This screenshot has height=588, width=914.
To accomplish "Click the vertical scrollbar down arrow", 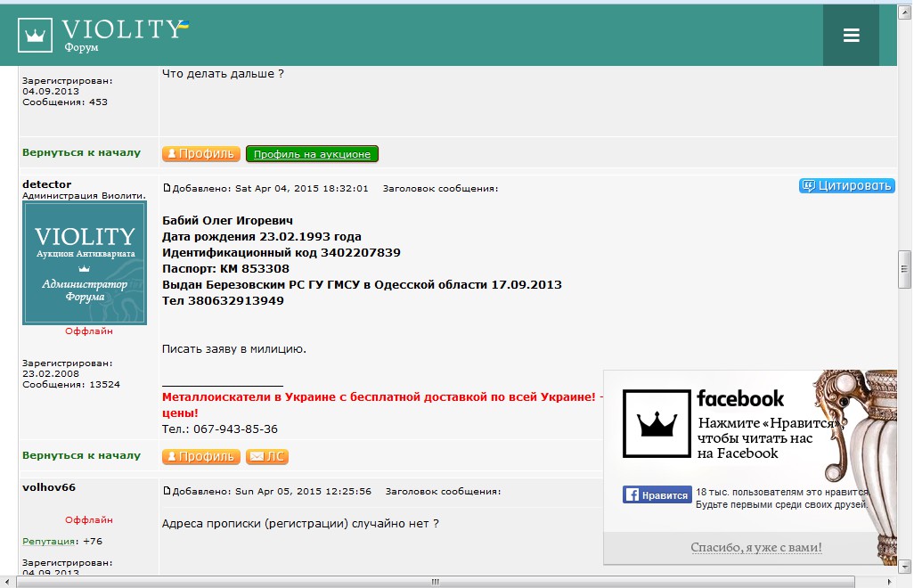I will click(x=904, y=566).
